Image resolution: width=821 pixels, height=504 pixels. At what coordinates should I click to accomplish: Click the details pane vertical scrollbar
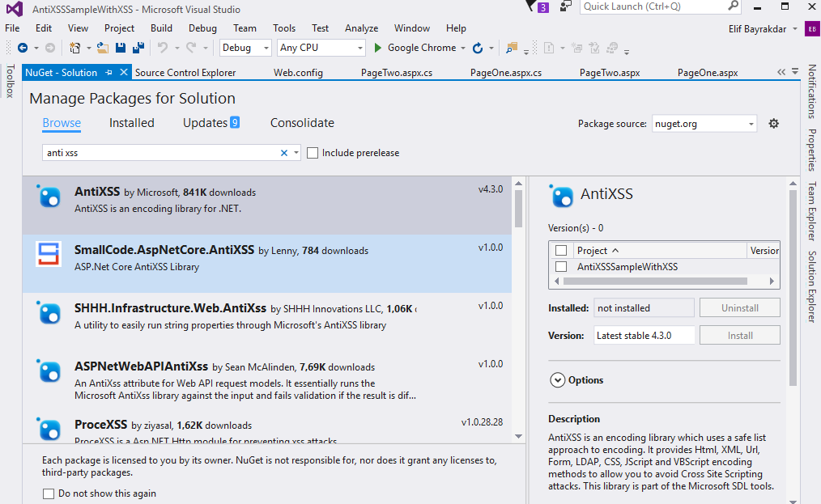click(793, 287)
